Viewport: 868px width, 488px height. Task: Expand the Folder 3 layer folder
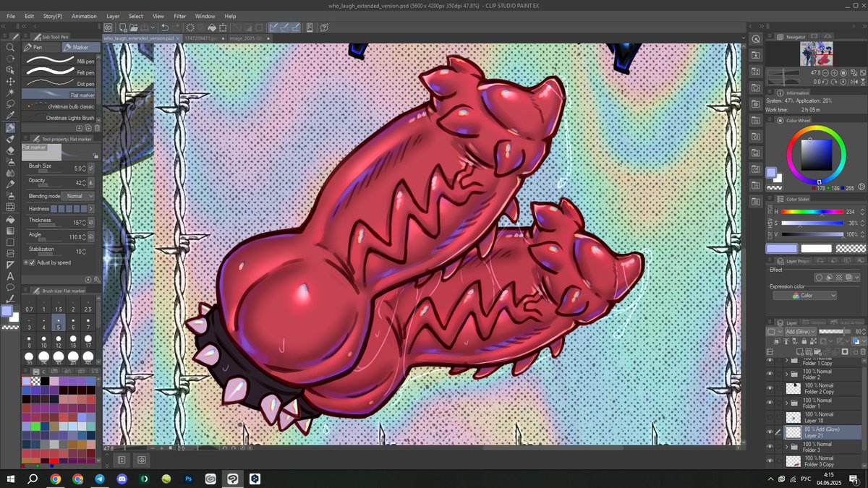coord(786,446)
